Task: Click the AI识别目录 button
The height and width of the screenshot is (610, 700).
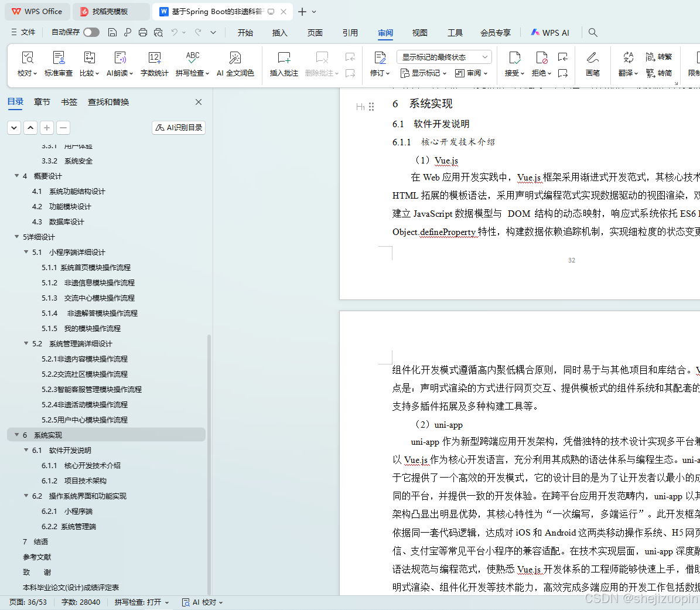Action: tap(179, 128)
